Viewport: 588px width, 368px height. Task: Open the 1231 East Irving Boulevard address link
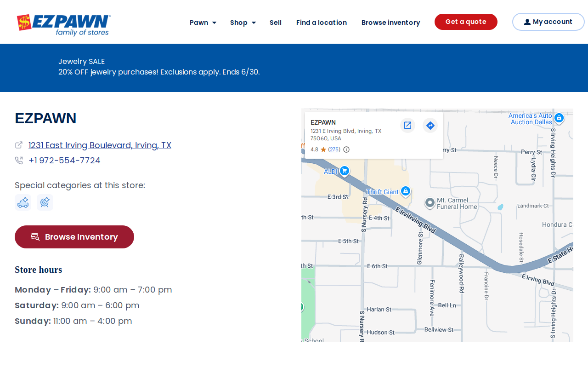[x=100, y=145]
